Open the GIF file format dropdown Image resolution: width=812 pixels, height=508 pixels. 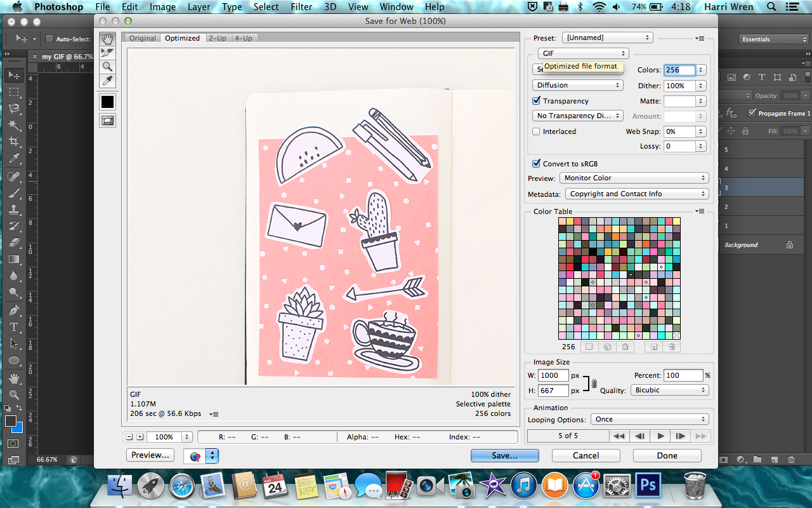583,53
